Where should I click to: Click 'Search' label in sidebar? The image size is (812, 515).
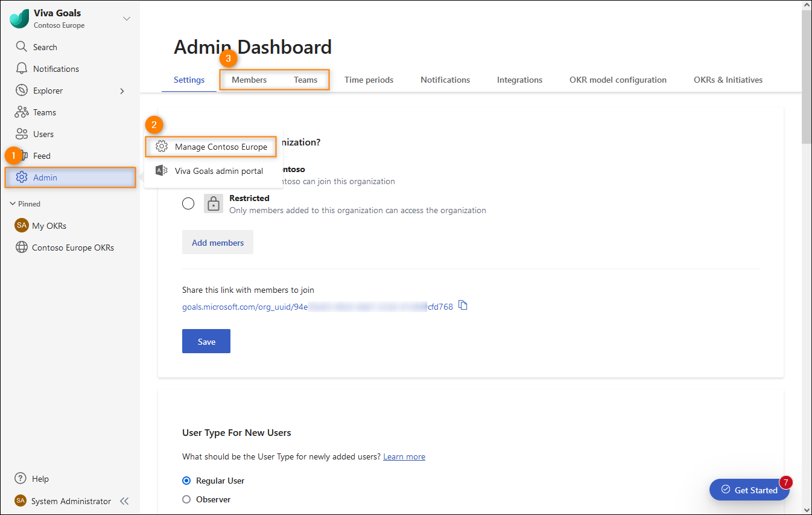45,47
